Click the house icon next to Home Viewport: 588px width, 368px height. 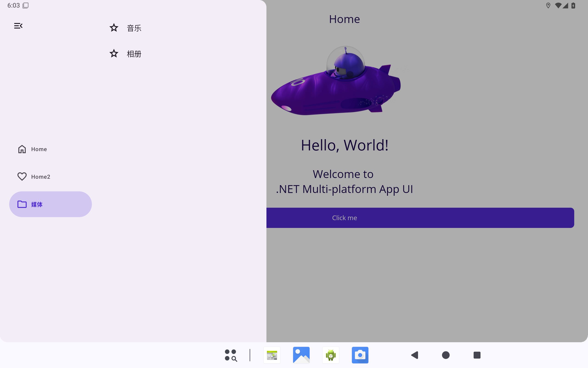click(22, 149)
